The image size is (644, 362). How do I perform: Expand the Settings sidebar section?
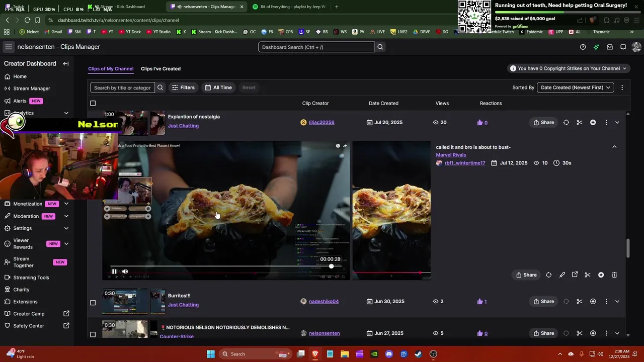click(x=66, y=228)
